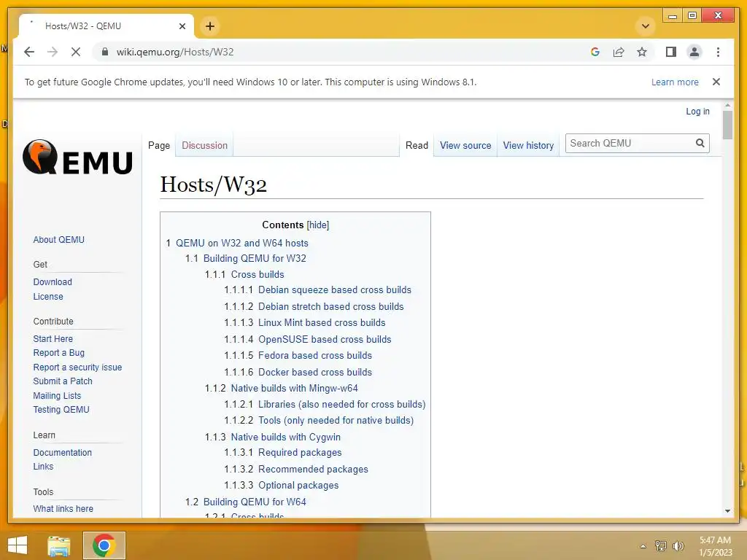Stop page loading with the X button

pos(76,52)
